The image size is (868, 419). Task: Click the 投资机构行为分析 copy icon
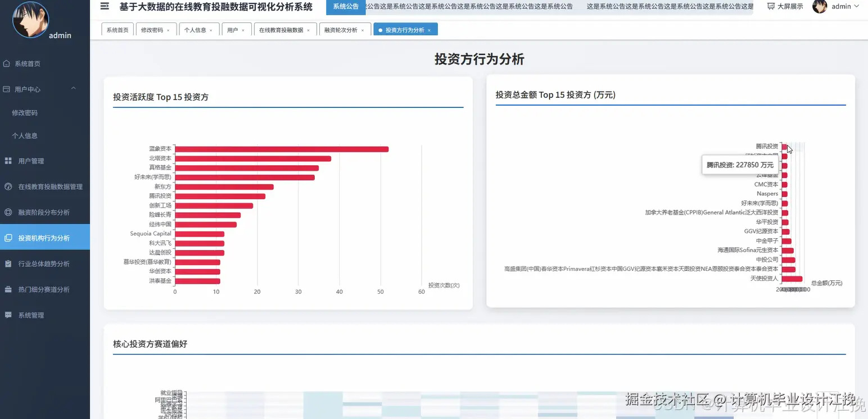[x=8, y=238]
